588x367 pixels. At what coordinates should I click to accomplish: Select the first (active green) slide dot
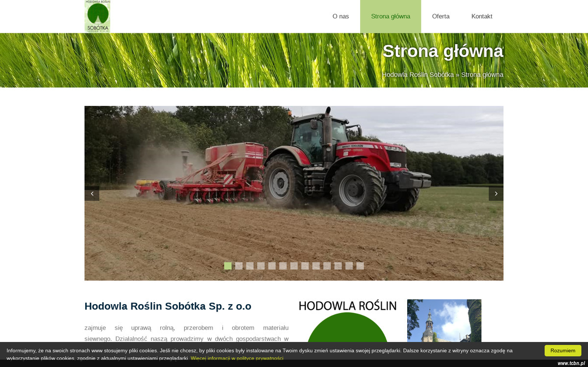pyautogui.click(x=228, y=266)
